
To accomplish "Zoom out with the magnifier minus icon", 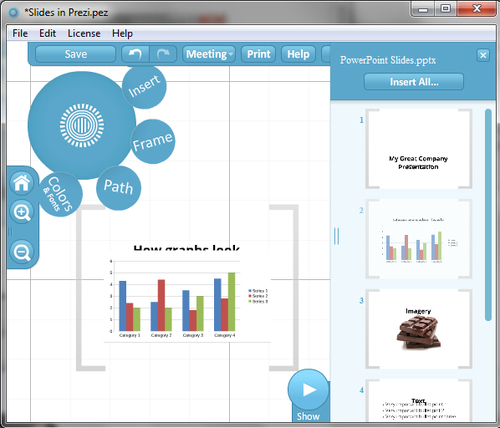I will click(x=22, y=252).
